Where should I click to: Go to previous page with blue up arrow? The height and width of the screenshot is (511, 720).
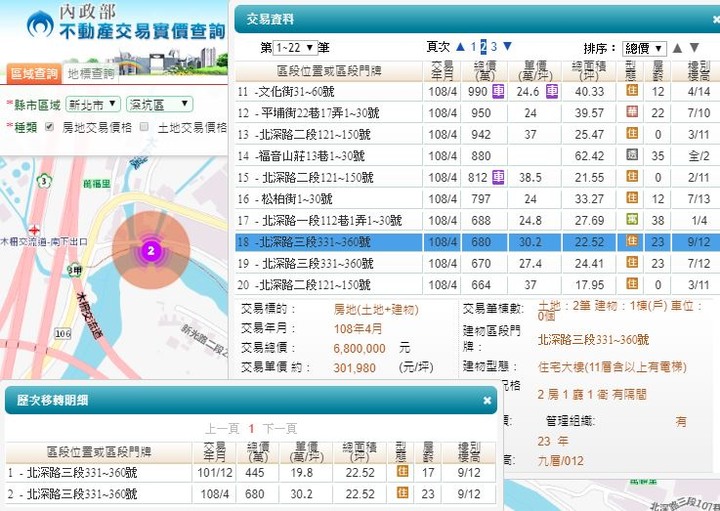(461, 46)
